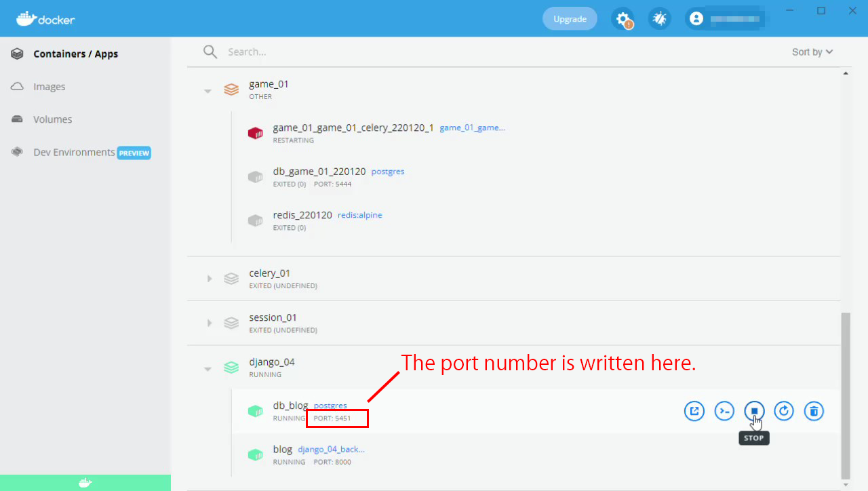Open postgres image link for db_blog

330,406
